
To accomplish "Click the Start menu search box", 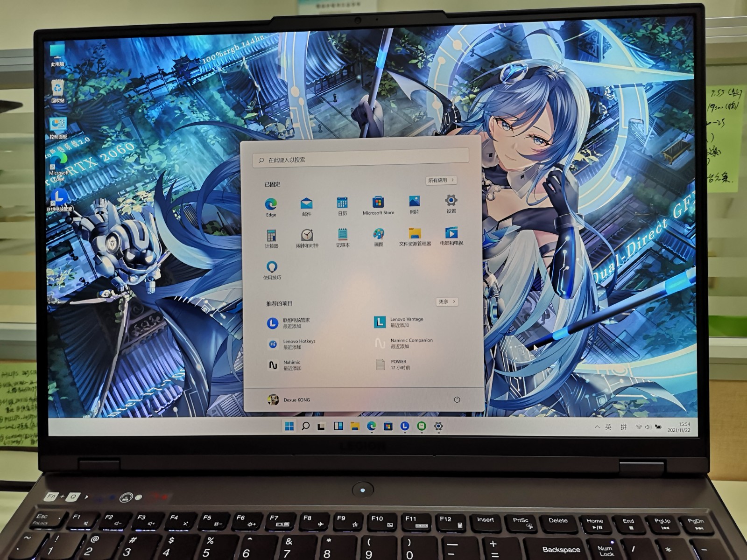I will click(360, 158).
